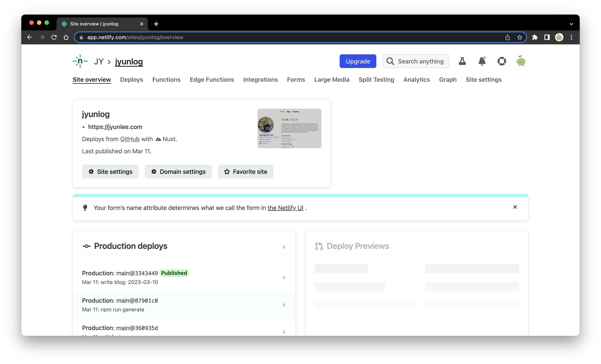This screenshot has height=364, width=601.
Task: Click the blue Upgrade button
Action: tap(358, 61)
